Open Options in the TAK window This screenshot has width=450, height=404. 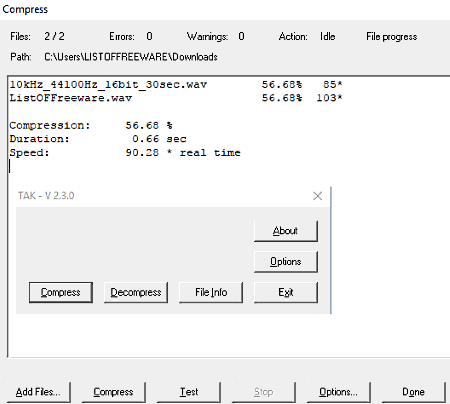click(286, 262)
